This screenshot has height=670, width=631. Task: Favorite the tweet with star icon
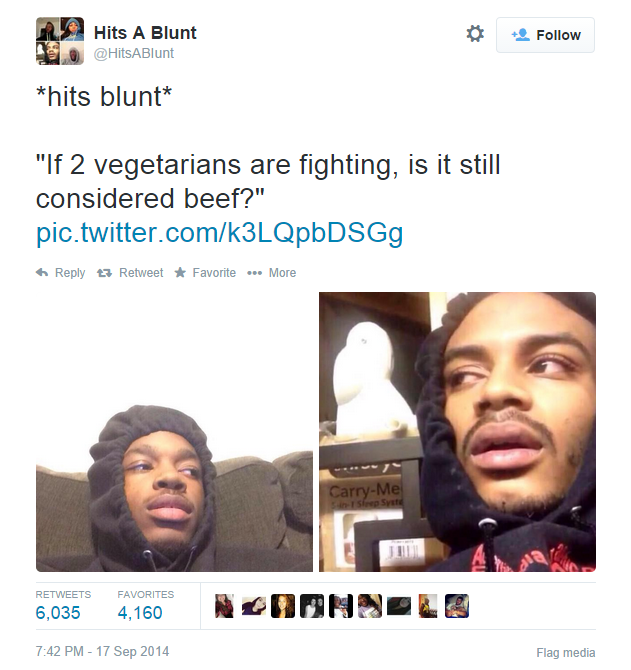pyautogui.click(x=180, y=272)
